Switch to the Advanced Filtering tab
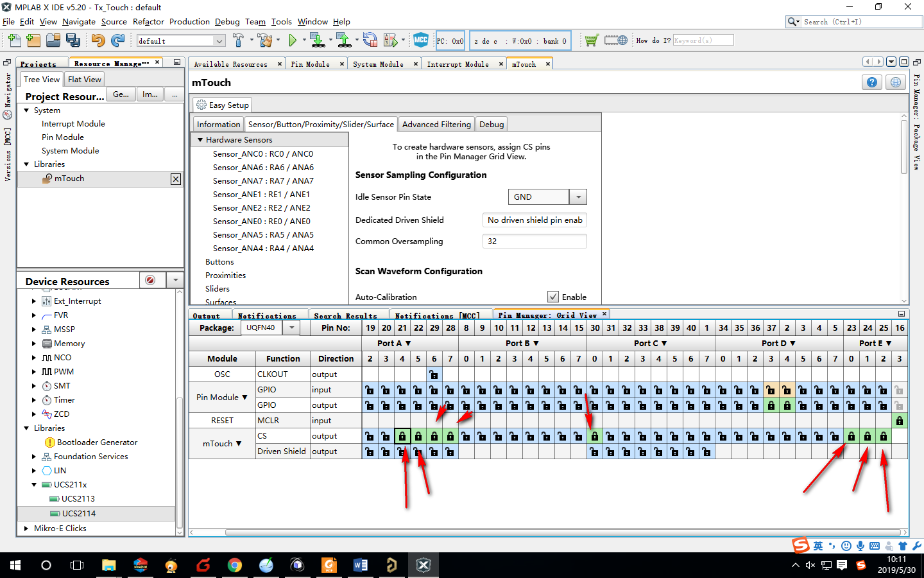The width and height of the screenshot is (924, 578). click(x=437, y=124)
